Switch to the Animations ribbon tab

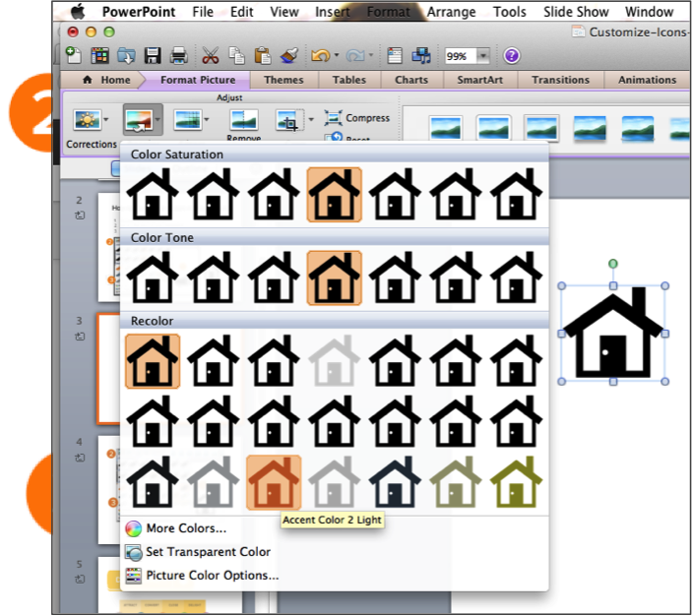(647, 80)
